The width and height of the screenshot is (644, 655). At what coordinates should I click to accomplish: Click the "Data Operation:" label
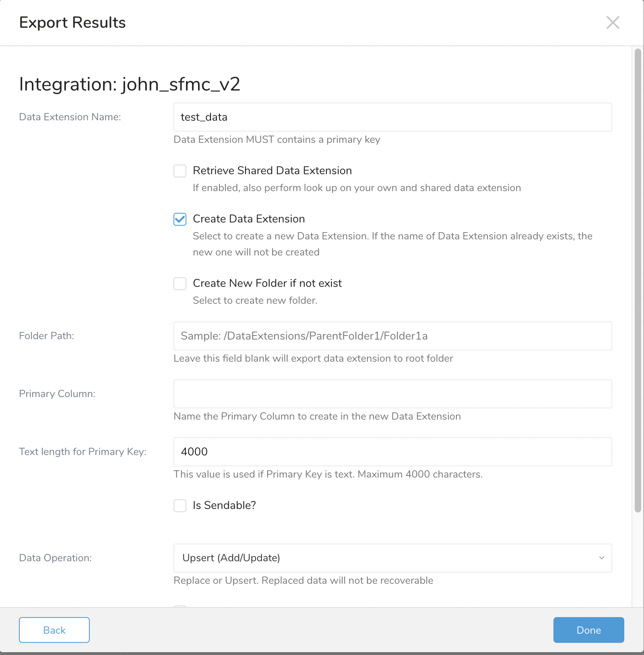point(56,558)
